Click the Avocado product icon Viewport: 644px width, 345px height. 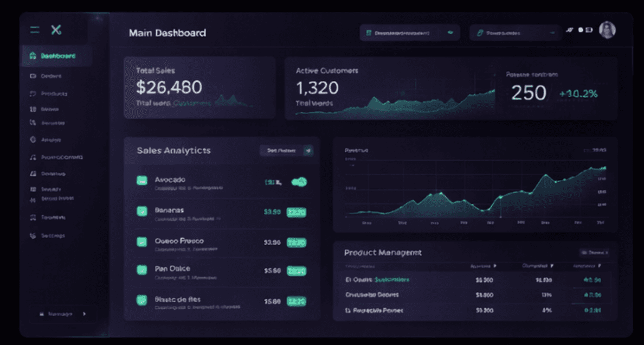click(142, 180)
